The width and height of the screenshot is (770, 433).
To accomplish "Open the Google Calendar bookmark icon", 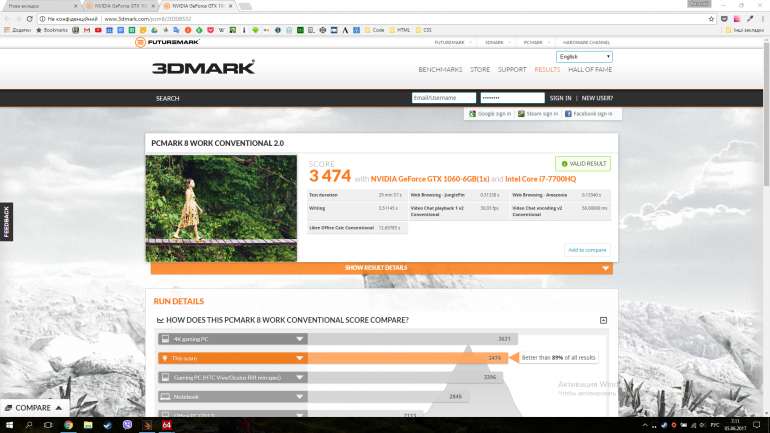I will point(110,30).
